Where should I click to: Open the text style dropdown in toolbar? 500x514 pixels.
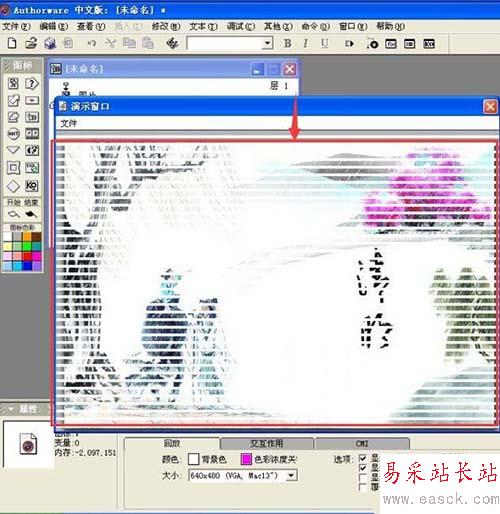tap(267, 43)
